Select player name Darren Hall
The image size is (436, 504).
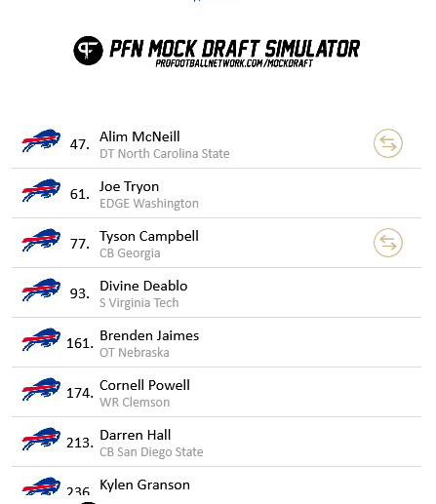pyautogui.click(x=135, y=435)
